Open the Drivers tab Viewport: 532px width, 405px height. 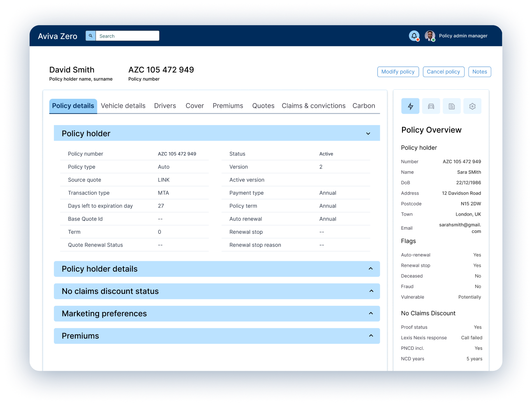165,106
